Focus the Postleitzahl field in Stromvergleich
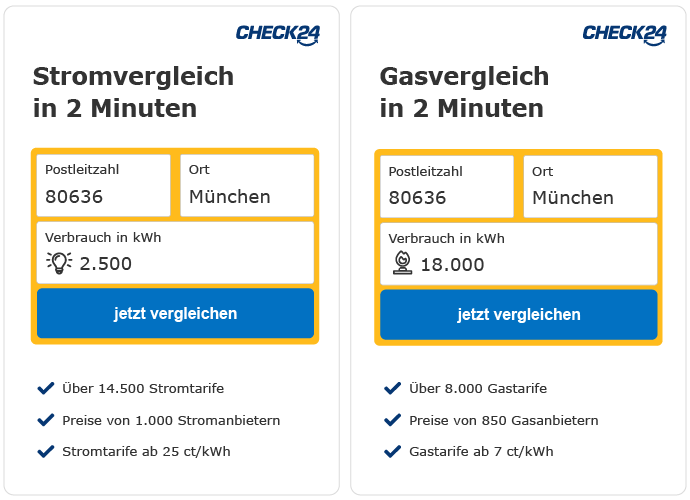This screenshot has height=500, width=690. (x=103, y=185)
